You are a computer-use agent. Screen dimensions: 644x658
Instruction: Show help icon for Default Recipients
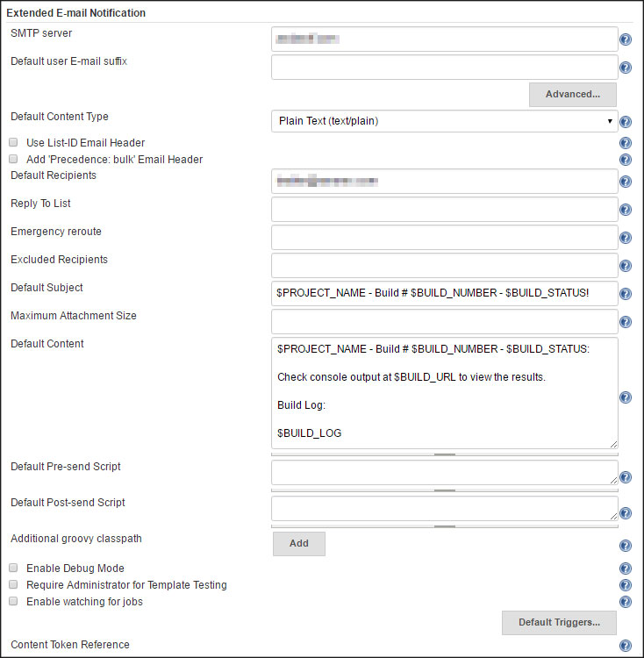click(x=625, y=182)
